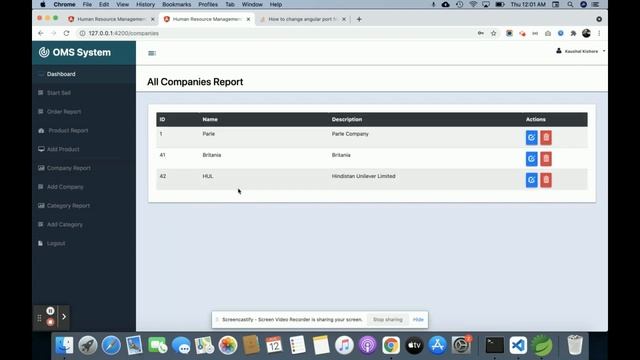
Task: Open Music from the dock
Action: click(x=344, y=345)
